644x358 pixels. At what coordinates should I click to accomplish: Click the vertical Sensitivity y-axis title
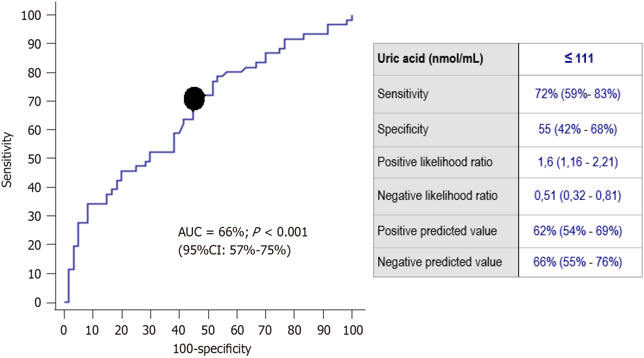point(7,160)
